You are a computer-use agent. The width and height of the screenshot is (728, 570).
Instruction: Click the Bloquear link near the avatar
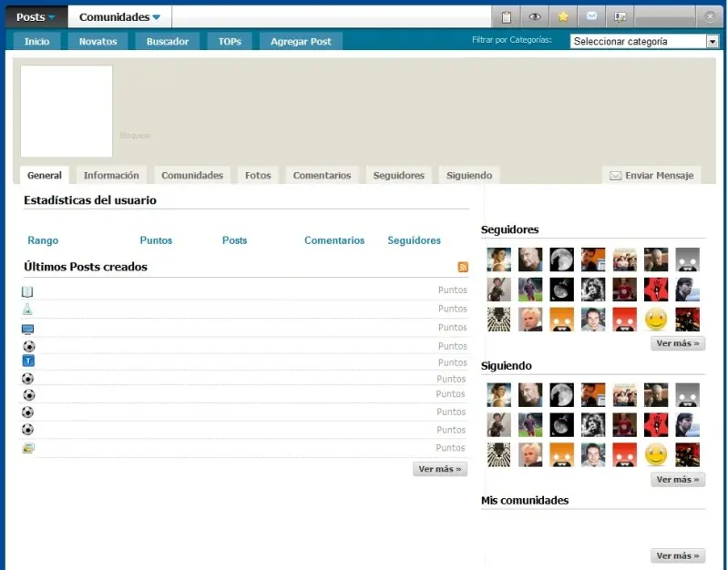[x=136, y=136]
